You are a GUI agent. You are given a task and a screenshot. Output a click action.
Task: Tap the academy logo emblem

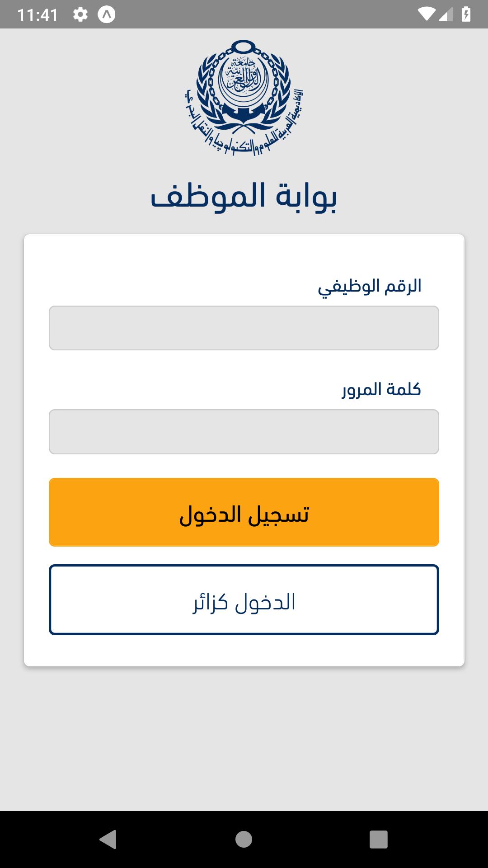click(x=244, y=98)
